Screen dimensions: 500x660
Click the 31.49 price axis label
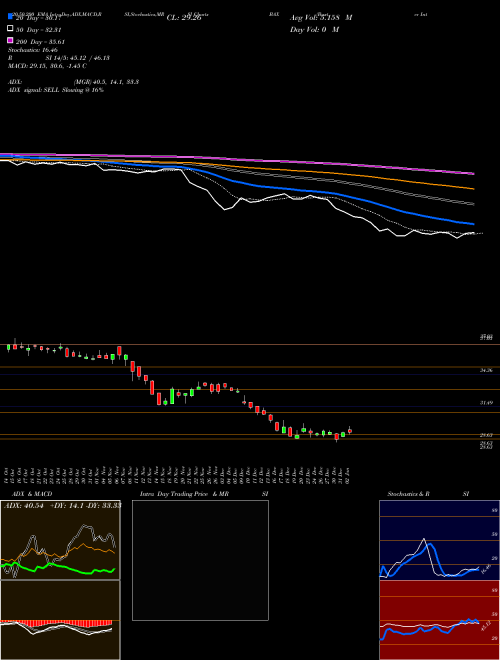coord(486,403)
